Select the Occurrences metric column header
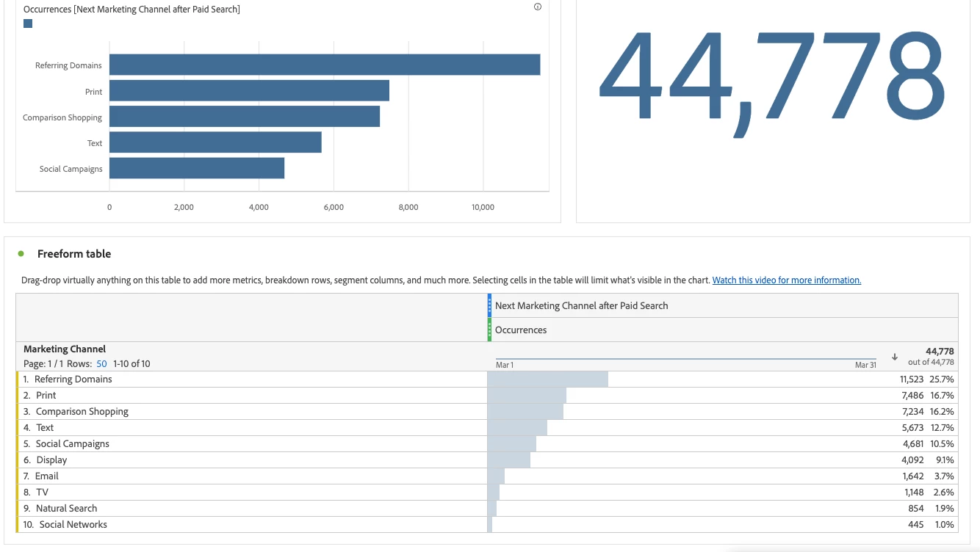Image resolution: width=980 pixels, height=552 pixels. click(x=723, y=330)
